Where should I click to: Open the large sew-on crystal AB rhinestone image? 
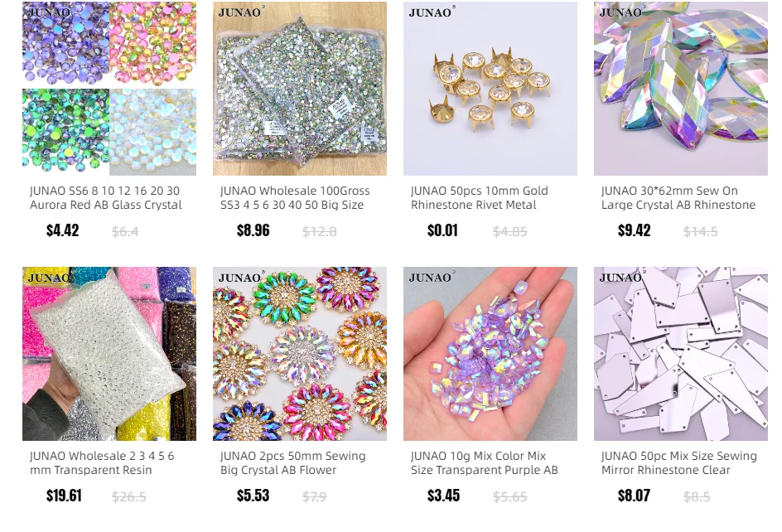tap(681, 89)
